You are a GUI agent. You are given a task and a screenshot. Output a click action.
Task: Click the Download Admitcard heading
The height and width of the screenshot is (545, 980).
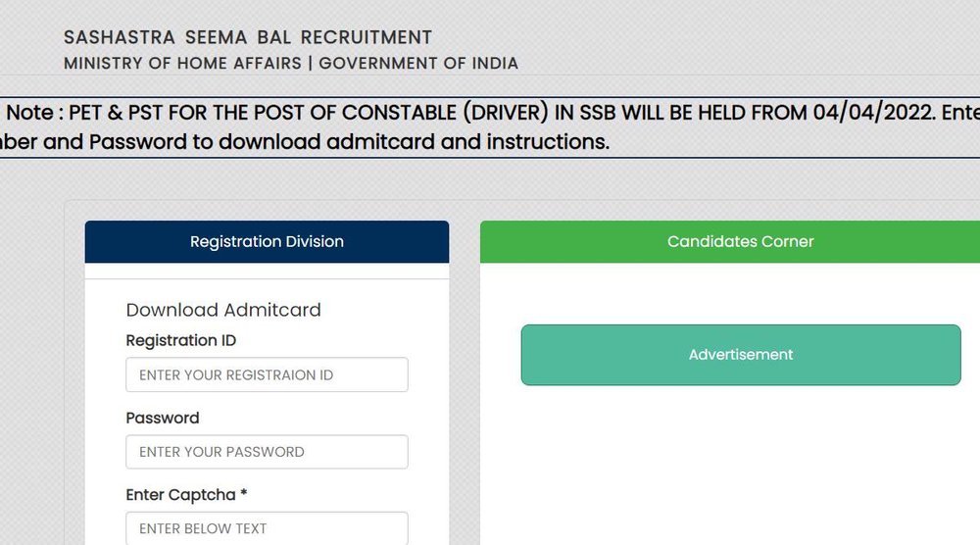(x=223, y=310)
